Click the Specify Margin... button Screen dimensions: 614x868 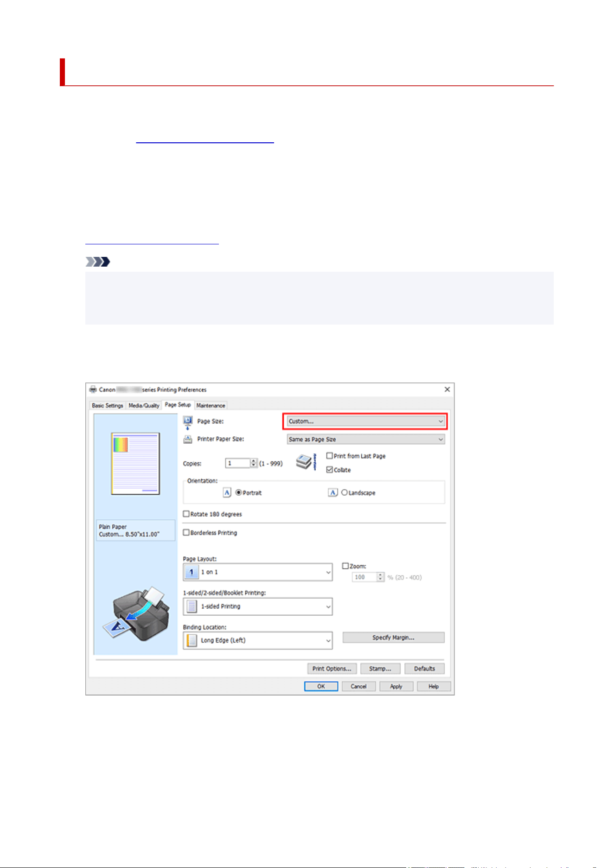tap(393, 638)
